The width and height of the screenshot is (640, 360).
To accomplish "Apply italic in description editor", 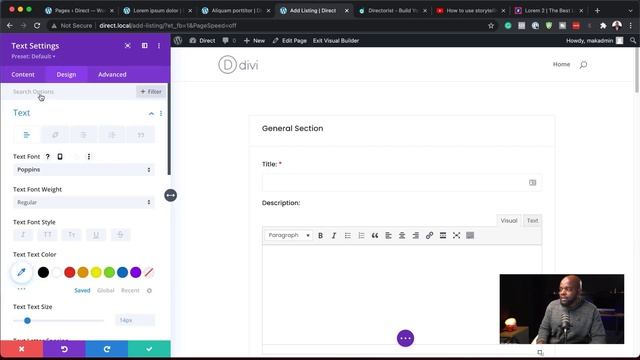I will click(x=334, y=236).
